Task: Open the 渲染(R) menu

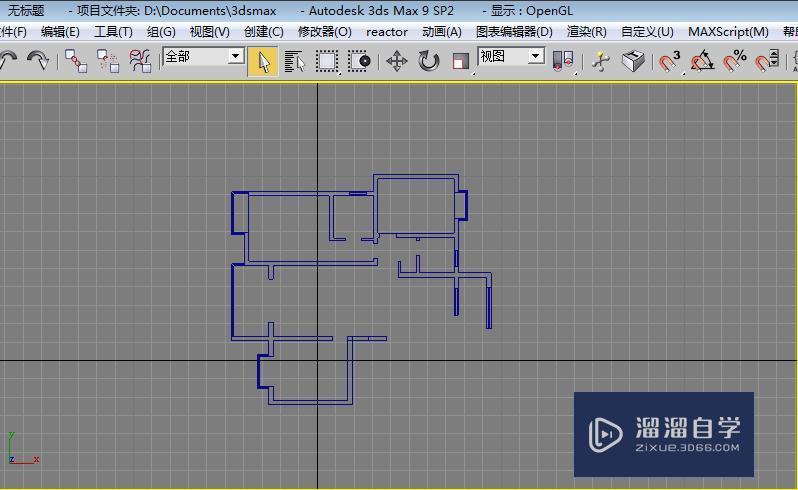Action: (587, 32)
